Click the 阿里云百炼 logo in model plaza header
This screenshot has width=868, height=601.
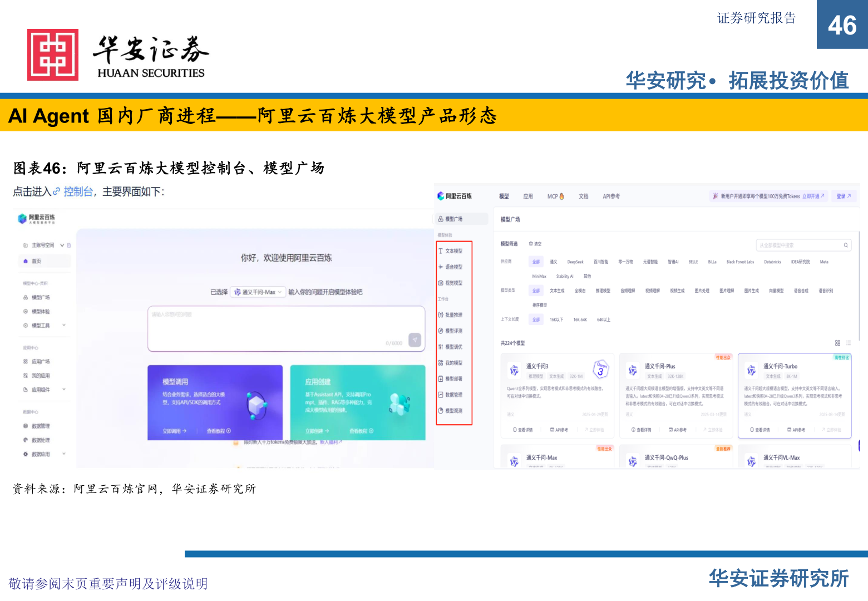[455, 196]
